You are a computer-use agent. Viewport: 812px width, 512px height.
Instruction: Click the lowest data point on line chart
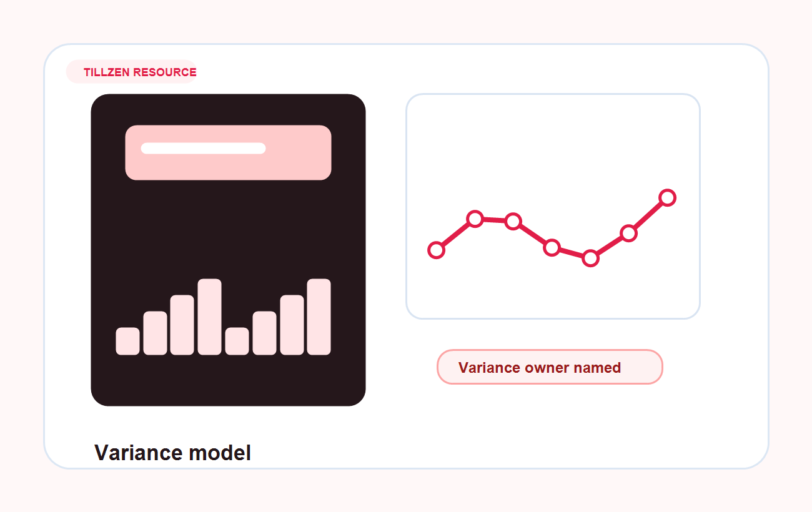click(x=590, y=258)
